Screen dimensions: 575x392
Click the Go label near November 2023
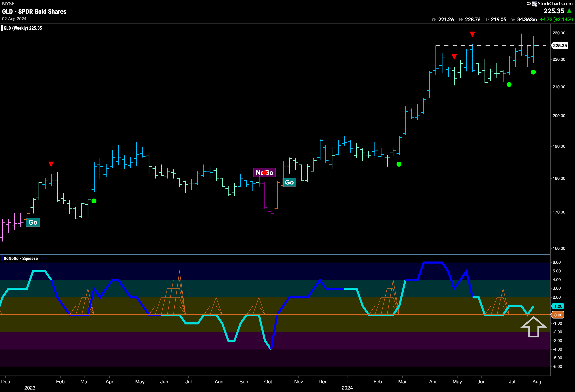click(289, 182)
